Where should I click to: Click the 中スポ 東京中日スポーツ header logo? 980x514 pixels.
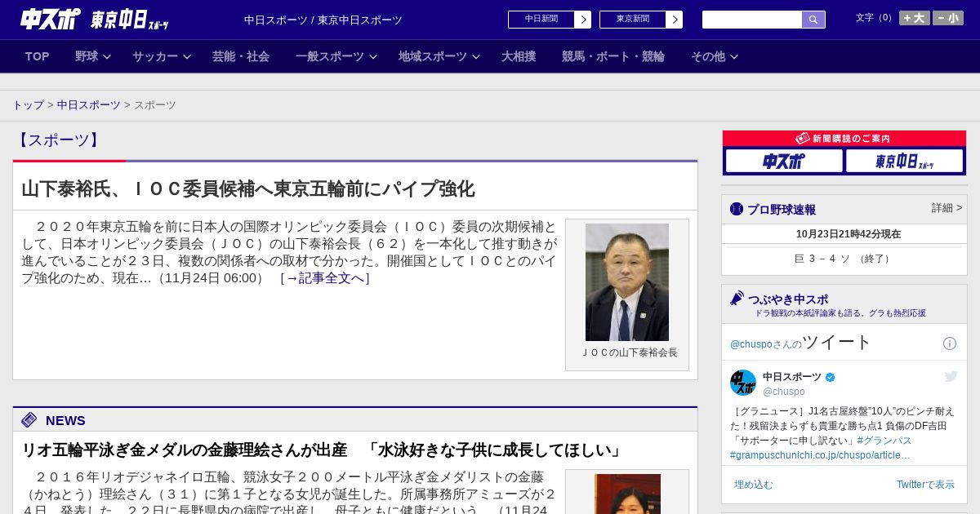95,20
